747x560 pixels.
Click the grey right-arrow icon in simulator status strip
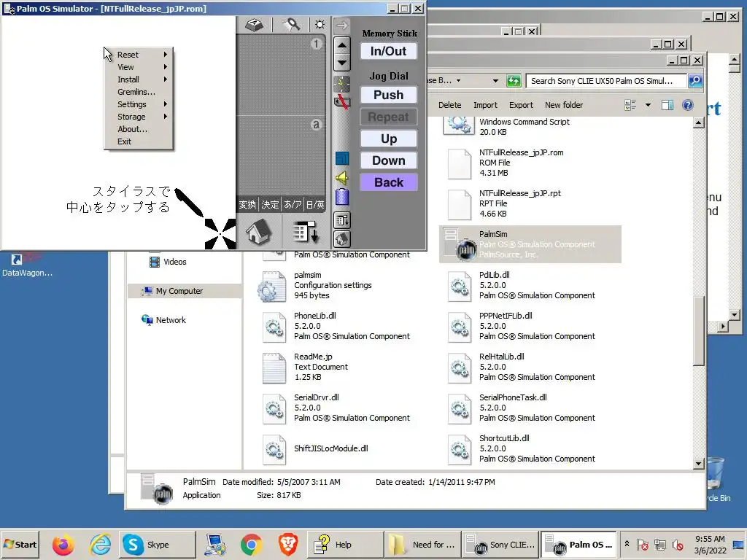coord(341,26)
